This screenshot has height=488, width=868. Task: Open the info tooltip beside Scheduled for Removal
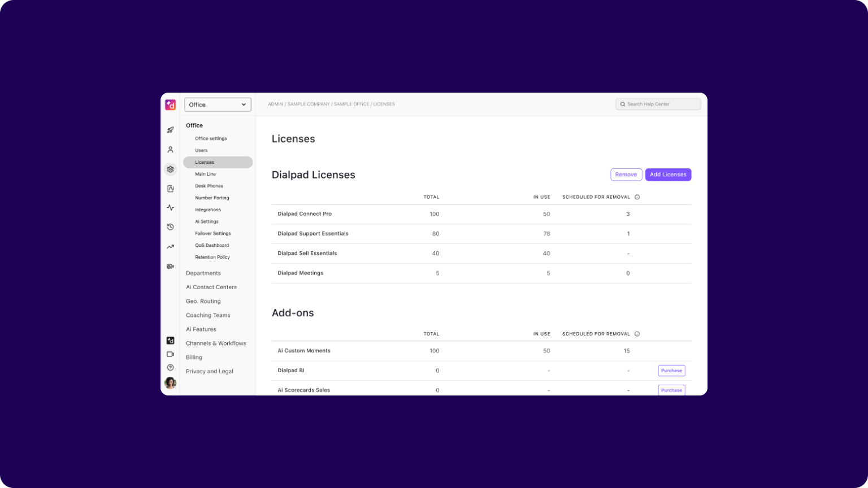[637, 197]
